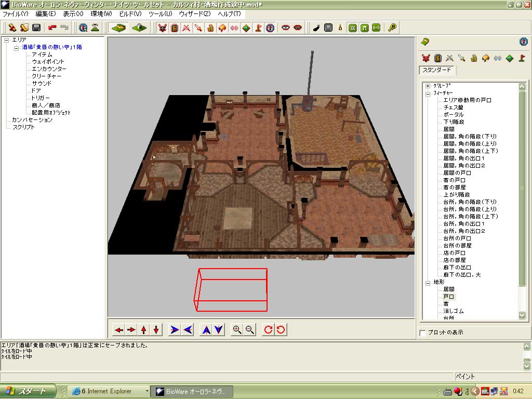Open the 環境 menu
Viewport: 532px width, 399px height.
[x=101, y=14]
